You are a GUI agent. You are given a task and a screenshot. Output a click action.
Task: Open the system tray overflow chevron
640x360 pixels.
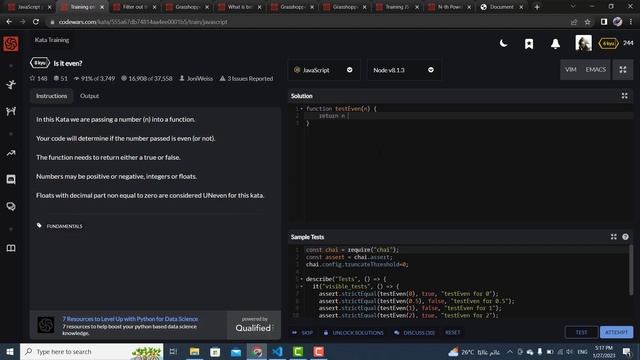coord(510,351)
